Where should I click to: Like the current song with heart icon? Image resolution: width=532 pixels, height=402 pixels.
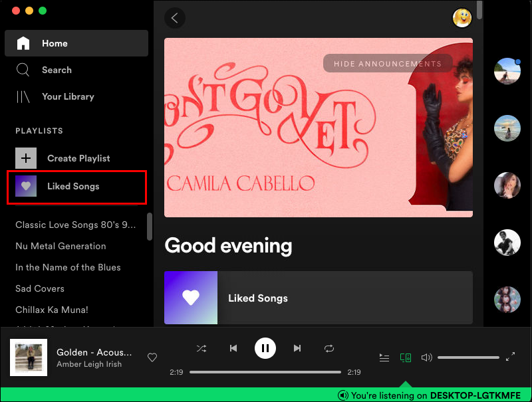point(152,357)
